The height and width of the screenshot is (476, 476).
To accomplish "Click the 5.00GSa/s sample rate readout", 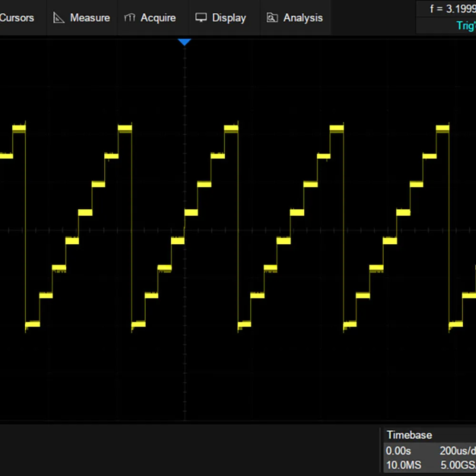I will click(x=457, y=465).
